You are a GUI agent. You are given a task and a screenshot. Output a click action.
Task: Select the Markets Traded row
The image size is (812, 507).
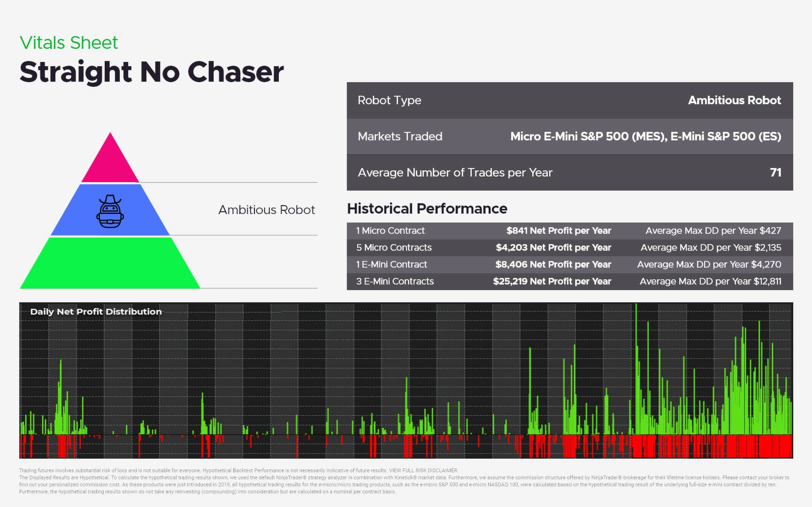569,137
